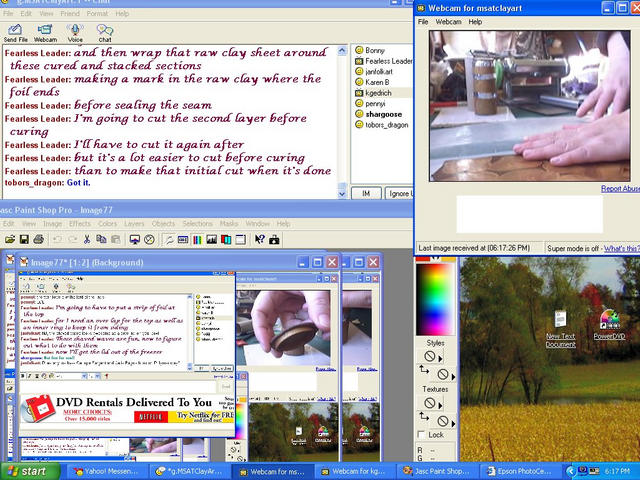The height and width of the screenshot is (480, 640).
Task: Open PowerDVD desktop shortcut
Action: coord(609,325)
